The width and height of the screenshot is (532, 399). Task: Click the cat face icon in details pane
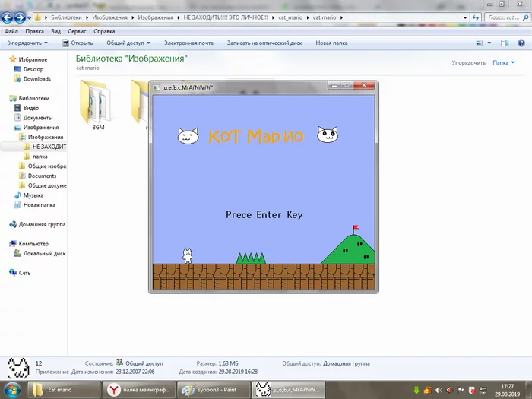pyautogui.click(x=18, y=368)
